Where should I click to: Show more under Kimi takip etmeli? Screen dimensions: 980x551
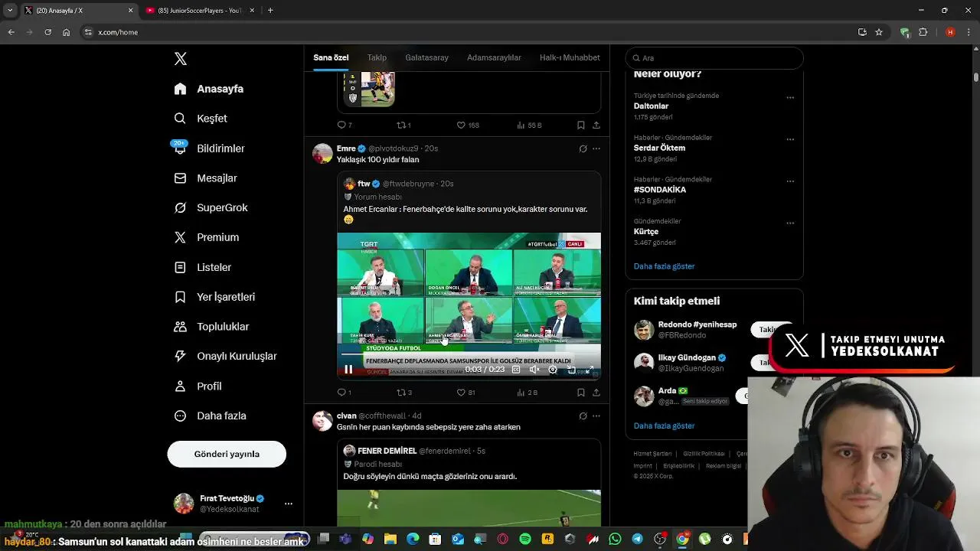point(664,425)
